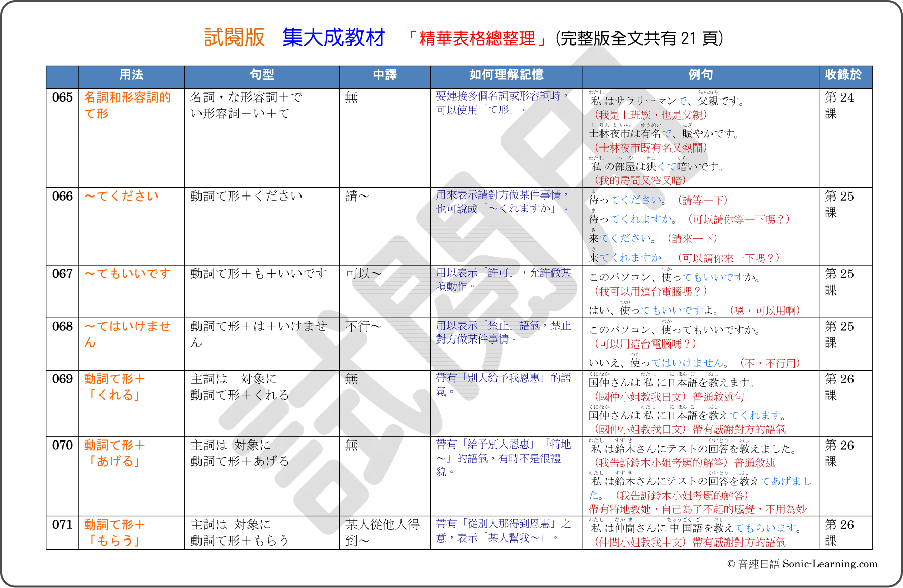Click the 句型 column header

point(262,75)
